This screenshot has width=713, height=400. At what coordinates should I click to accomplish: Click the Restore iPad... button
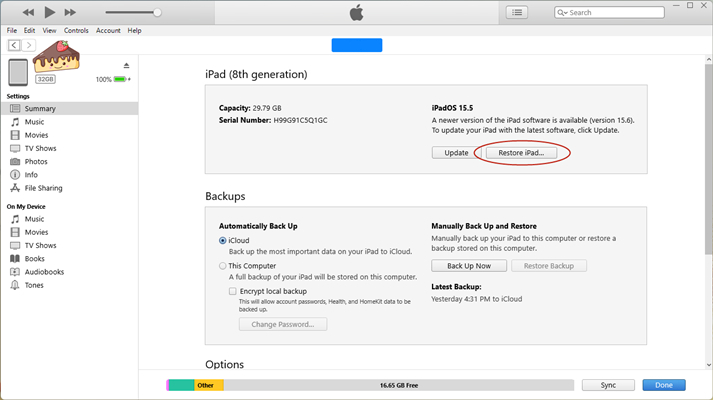tap(521, 153)
